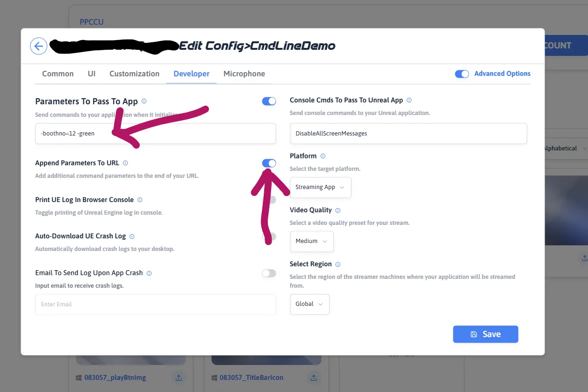This screenshot has width=588, height=392.
Task: Click the "Select the target platform." description
Action: tap(325, 169)
